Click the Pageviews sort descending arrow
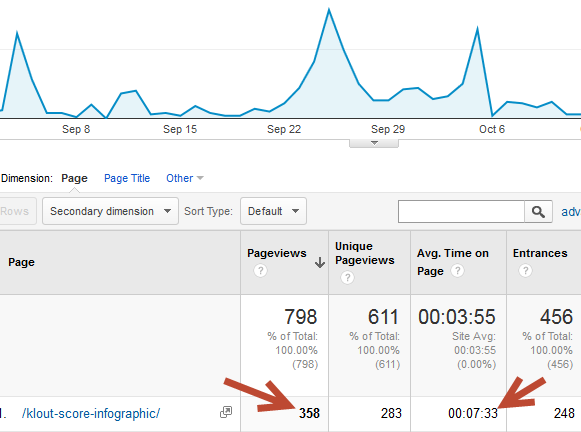Image resolution: width=581 pixels, height=432 pixels. pos(320,262)
